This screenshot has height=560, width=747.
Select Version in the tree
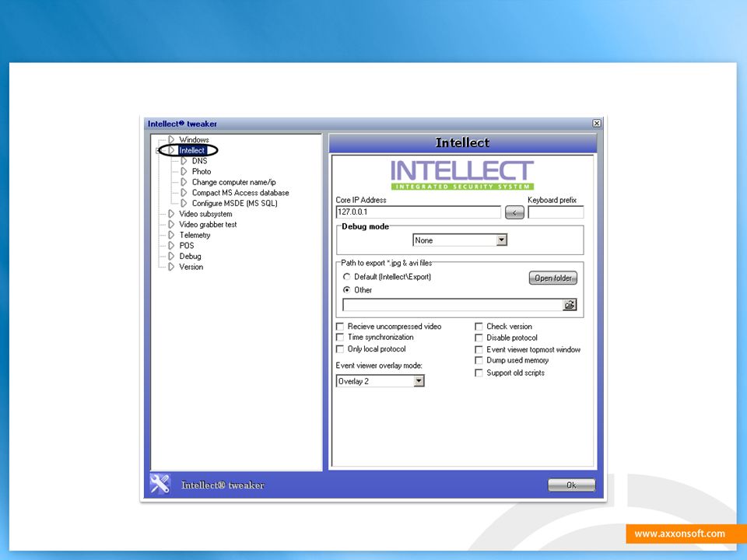pos(191,267)
